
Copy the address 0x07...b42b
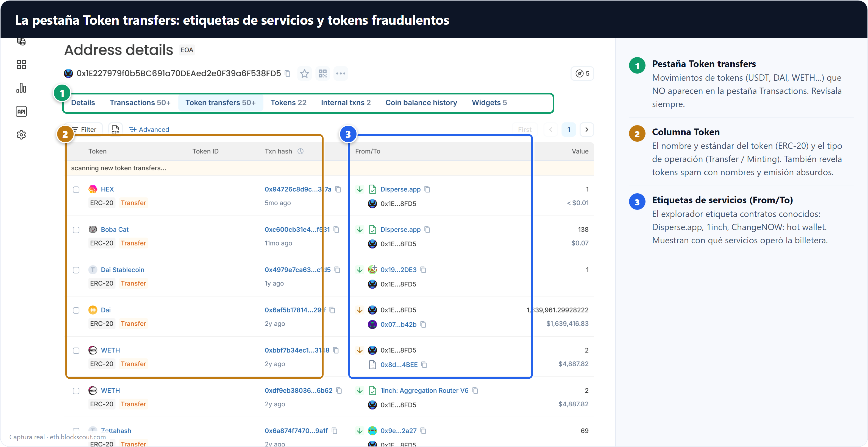[x=423, y=324]
